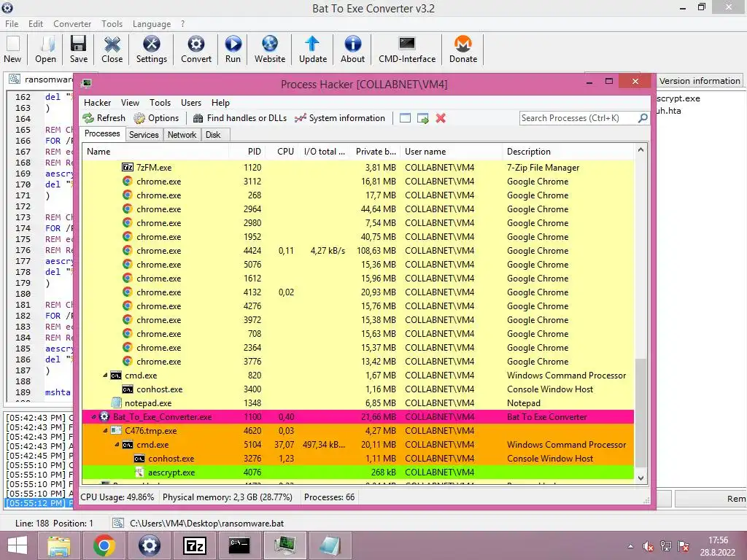Sort by the CPU column header

click(x=282, y=152)
